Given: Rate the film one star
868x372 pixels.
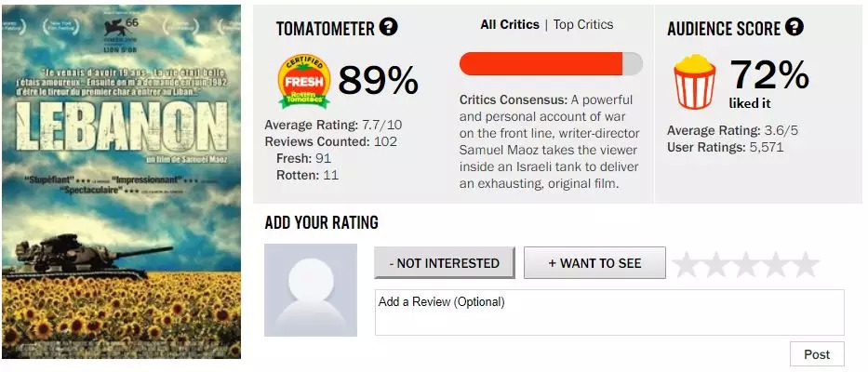Looking at the screenshot, I should tap(687, 265).
